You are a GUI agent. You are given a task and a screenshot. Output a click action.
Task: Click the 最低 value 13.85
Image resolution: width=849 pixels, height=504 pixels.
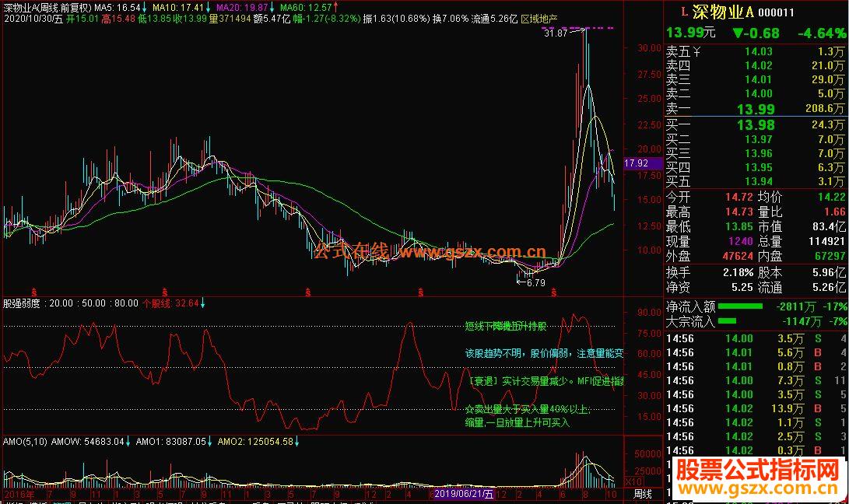pyautogui.click(x=739, y=226)
